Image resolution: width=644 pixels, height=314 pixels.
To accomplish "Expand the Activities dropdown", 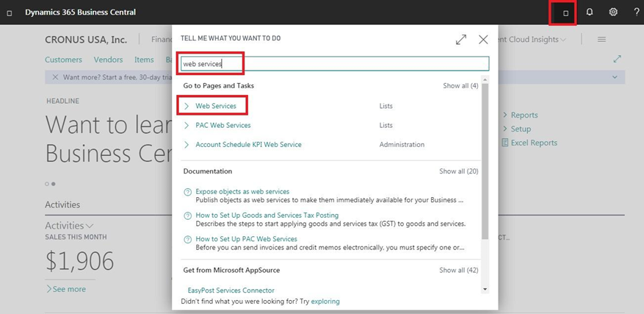I will 69,226.
